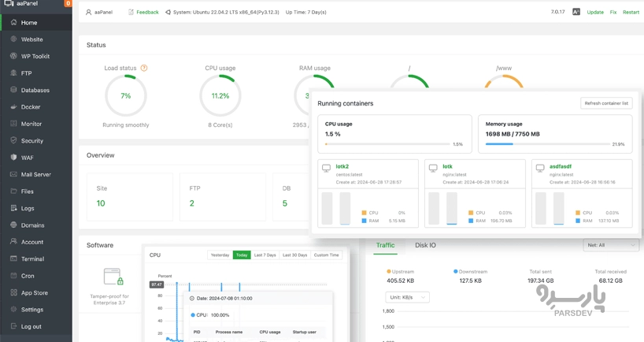This screenshot has width=644, height=342.
Task: Open the Home sidebar item
Action: [x=36, y=23]
